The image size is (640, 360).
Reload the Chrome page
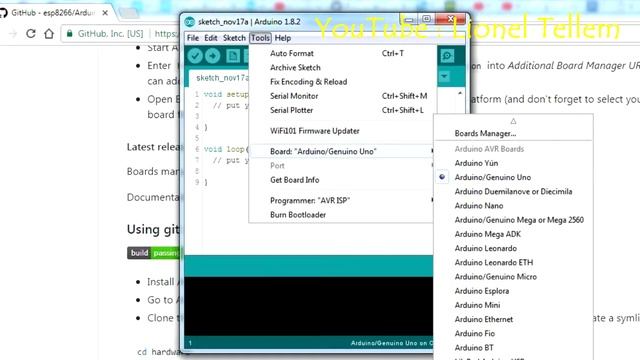[31, 33]
